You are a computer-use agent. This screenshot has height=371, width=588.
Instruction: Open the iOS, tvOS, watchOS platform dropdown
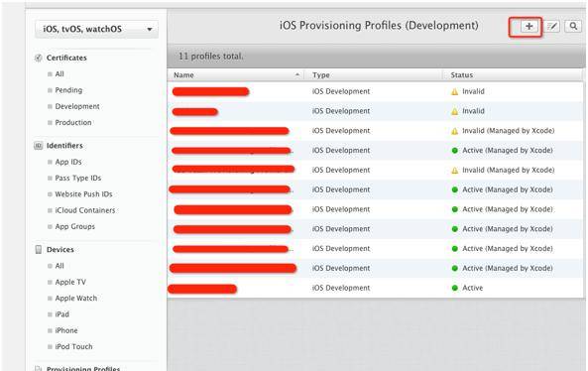(x=96, y=29)
